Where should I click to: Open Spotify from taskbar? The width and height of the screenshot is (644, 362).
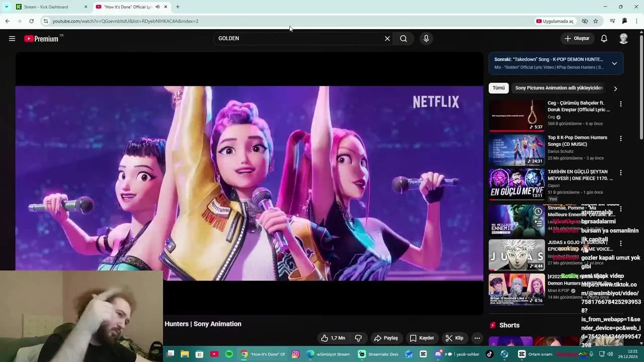click(x=229, y=354)
